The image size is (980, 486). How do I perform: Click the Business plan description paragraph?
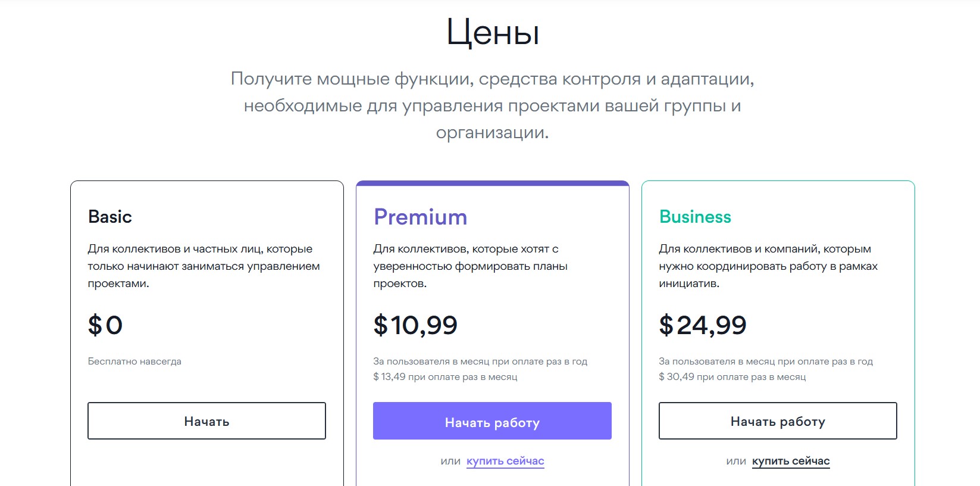point(768,266)
